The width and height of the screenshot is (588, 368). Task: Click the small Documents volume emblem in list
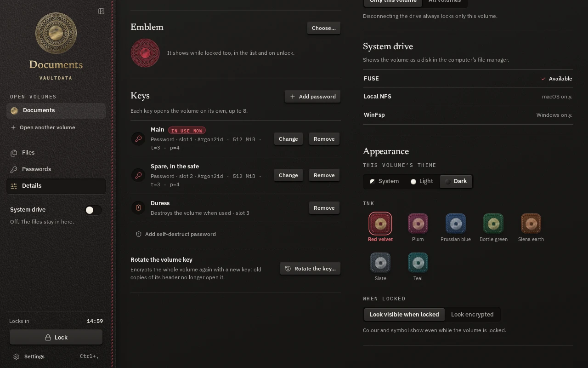coord(14,110)
